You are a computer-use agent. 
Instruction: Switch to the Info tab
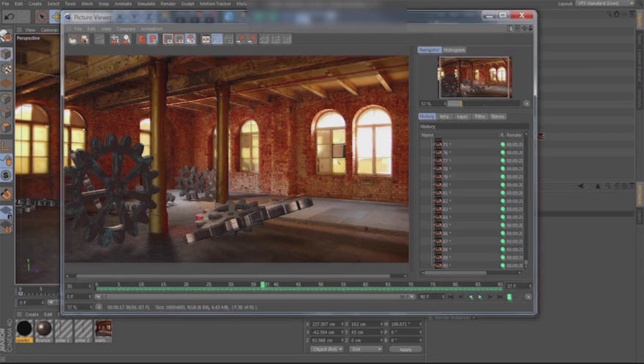[x=444, y=116]
